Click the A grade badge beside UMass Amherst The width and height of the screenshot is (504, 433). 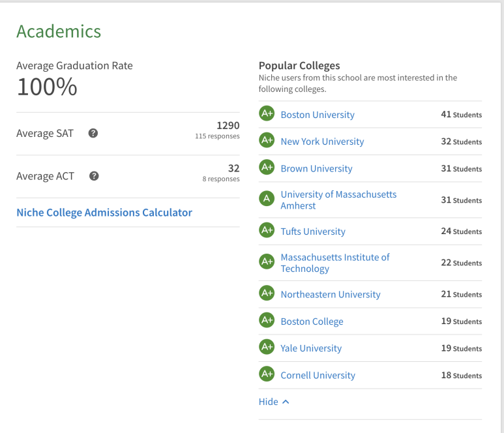[x=267, y=198]
